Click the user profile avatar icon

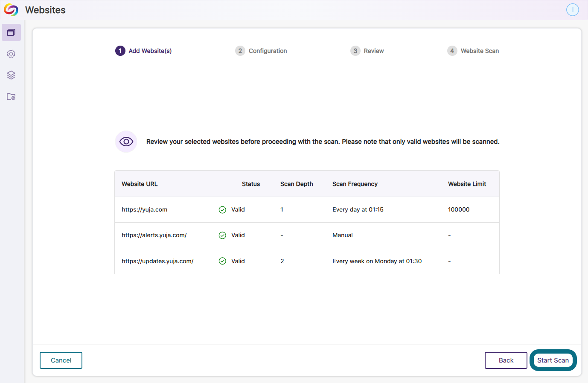click(573, 10)
